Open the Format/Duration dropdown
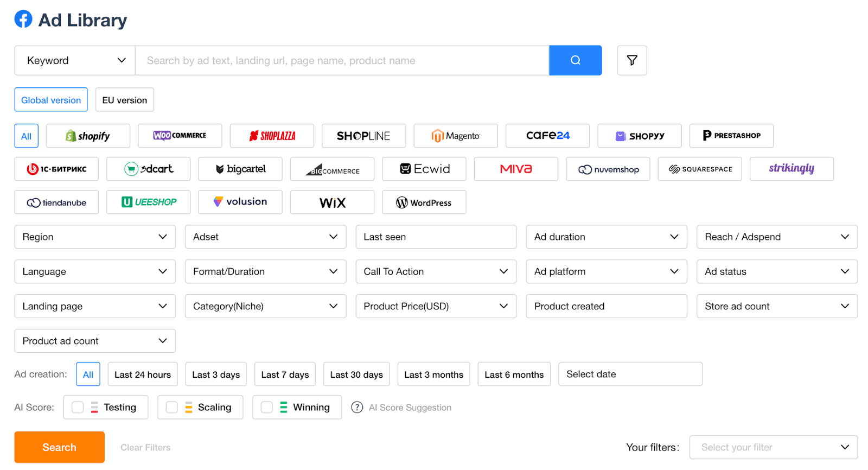868x470 pixels. 266,271
